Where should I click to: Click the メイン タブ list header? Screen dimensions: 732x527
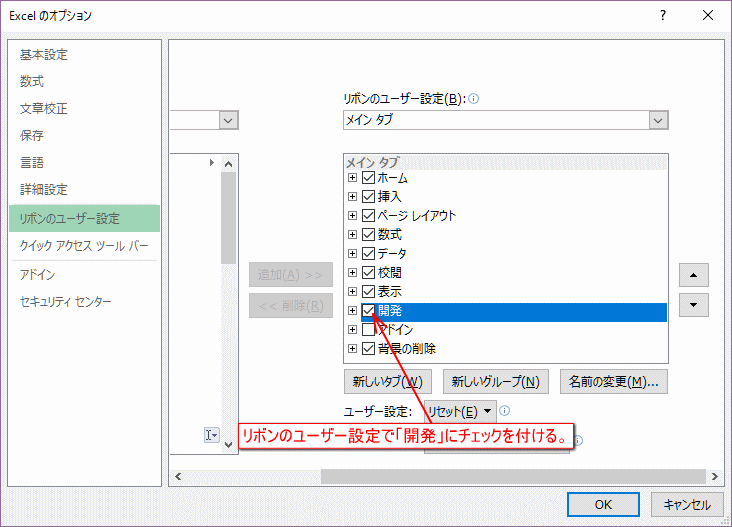coord(506,162)
